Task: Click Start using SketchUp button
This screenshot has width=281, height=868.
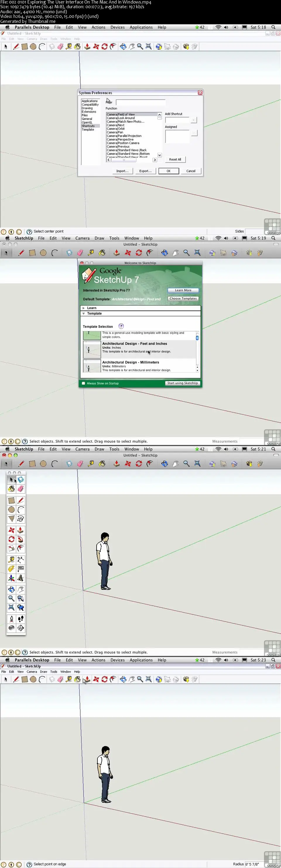Action: click(x=182, y=383)
